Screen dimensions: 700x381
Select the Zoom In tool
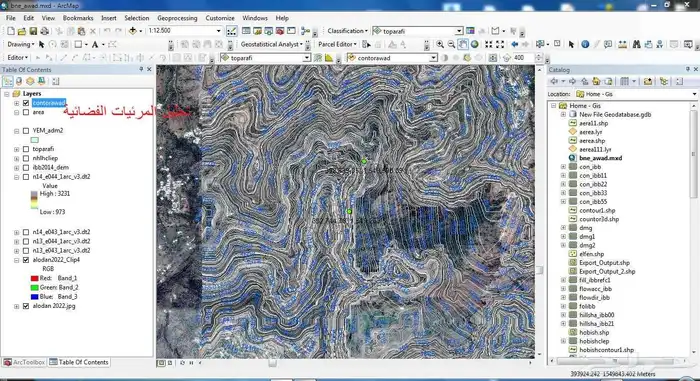point(440,44)
